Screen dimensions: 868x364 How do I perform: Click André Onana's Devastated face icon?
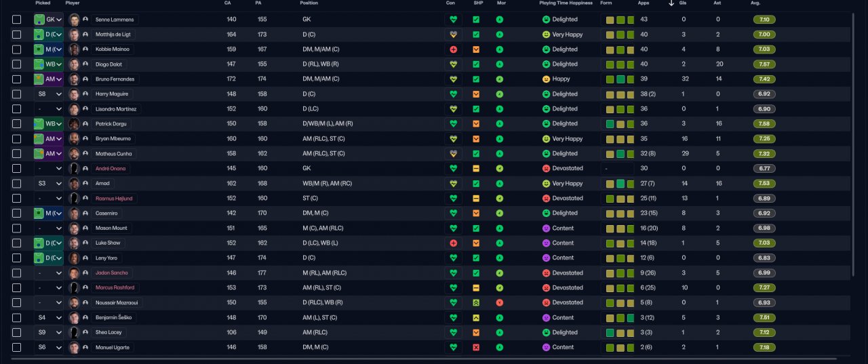546,169
